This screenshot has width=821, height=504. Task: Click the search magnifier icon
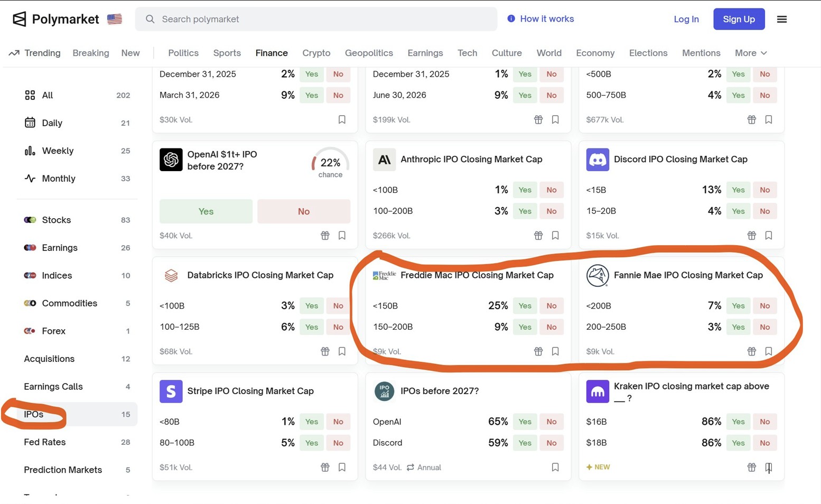(x=150, y=19)
